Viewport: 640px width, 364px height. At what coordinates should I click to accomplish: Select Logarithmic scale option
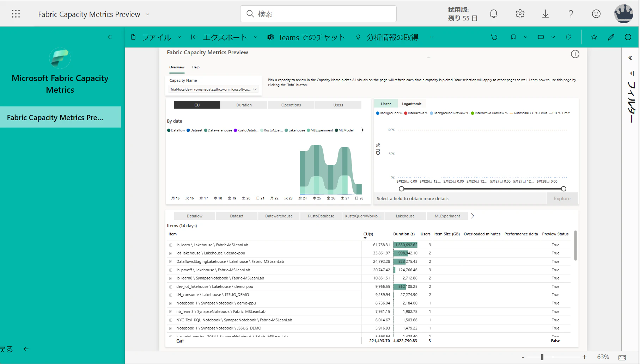[412, 104]
